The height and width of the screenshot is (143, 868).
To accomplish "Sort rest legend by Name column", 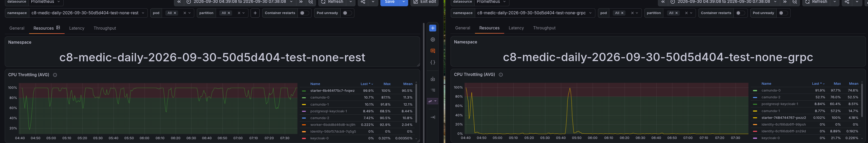I will click(x=315, y=84).
